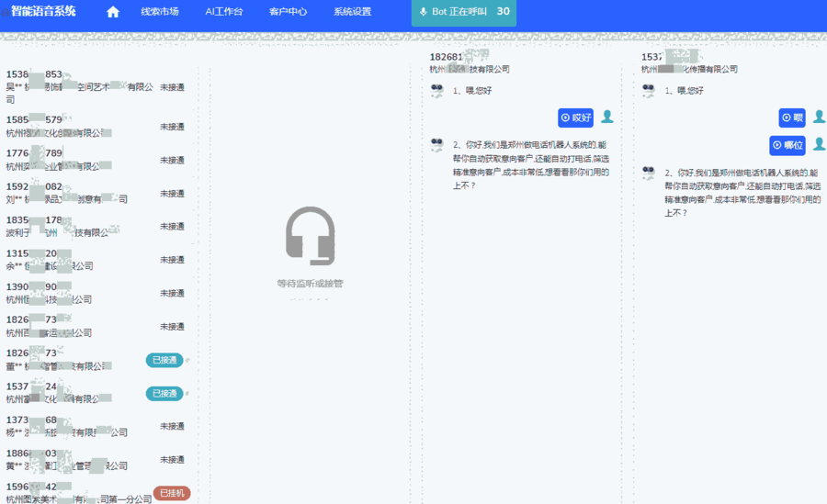Image resolution: width=827 pixels, height=504 pixels.
Task: Click the 智能语音系统 logo title
Action: 43,12
